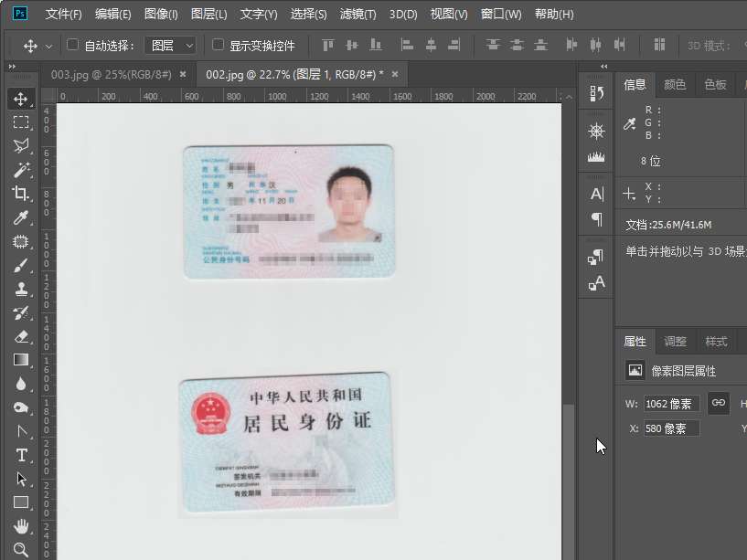Select the Pen tool
This screenshot has height=560, width=747.
20,431
